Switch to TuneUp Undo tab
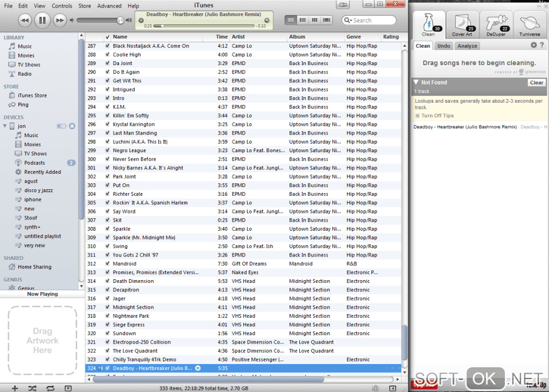Image resolution: width=549 pixels, height=392 pixels. coord(444,46)
